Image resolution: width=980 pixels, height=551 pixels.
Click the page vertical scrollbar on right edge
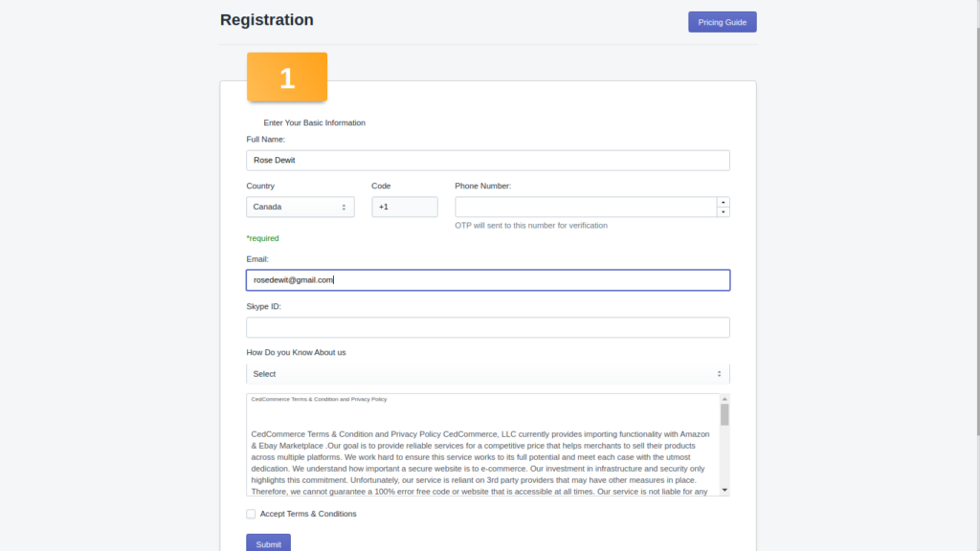coord(977,219)
